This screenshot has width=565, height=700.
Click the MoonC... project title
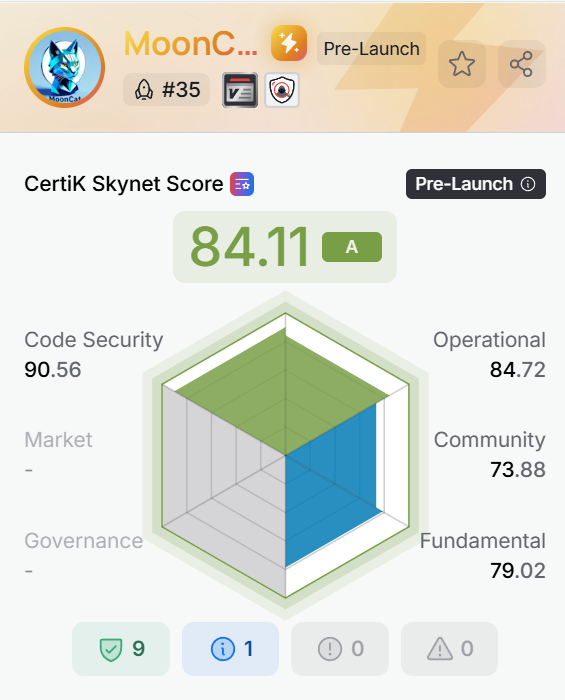coord(191,44)
